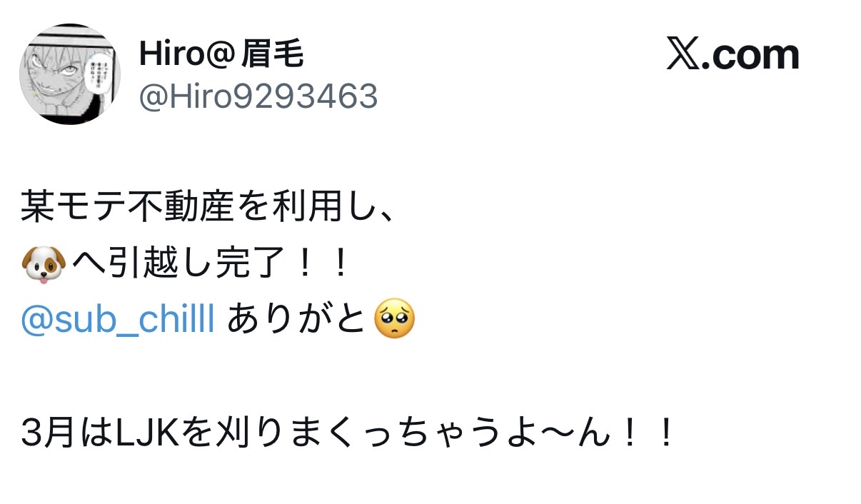Click the word ありがと
Viewport: 861px width, 504px height.
298,321
